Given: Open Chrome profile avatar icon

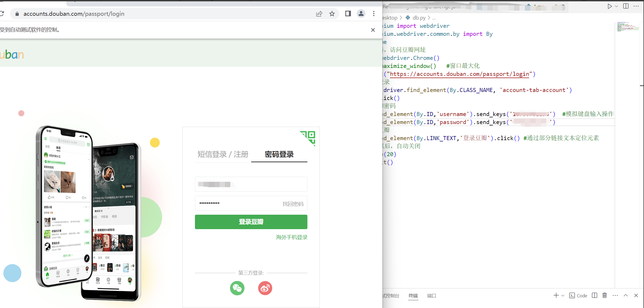Looking at the screenshot, I should (361, 14).
